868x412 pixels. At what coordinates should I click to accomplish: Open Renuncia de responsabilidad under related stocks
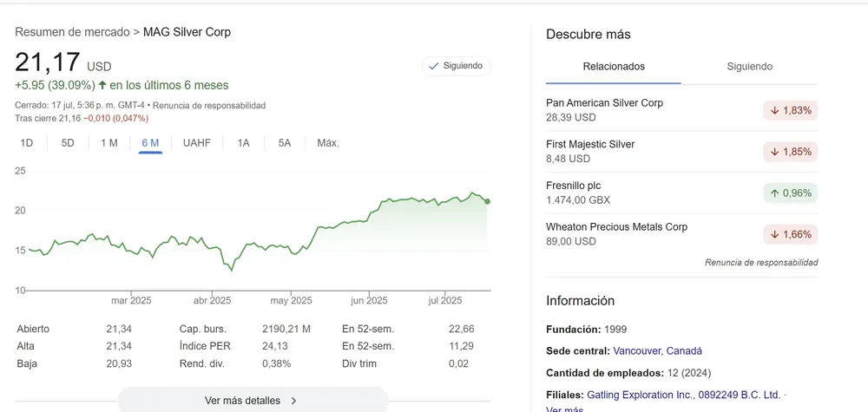pos(761,263)
